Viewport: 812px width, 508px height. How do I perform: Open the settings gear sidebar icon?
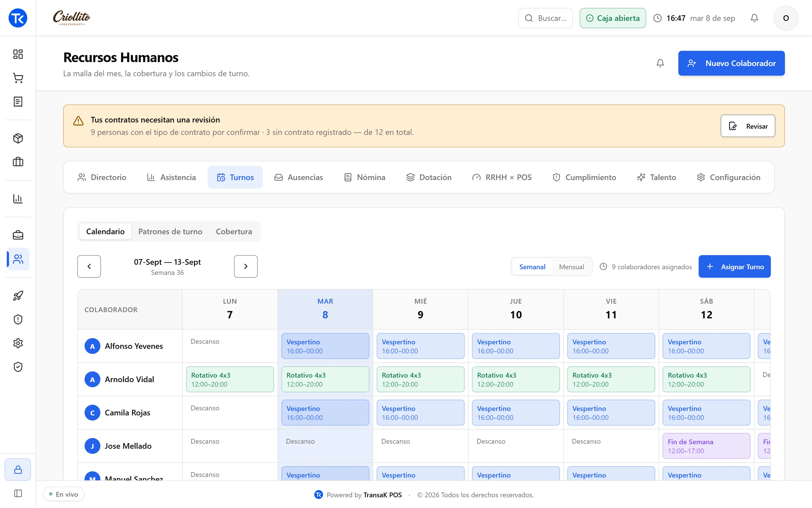click(x=18, y=343)
